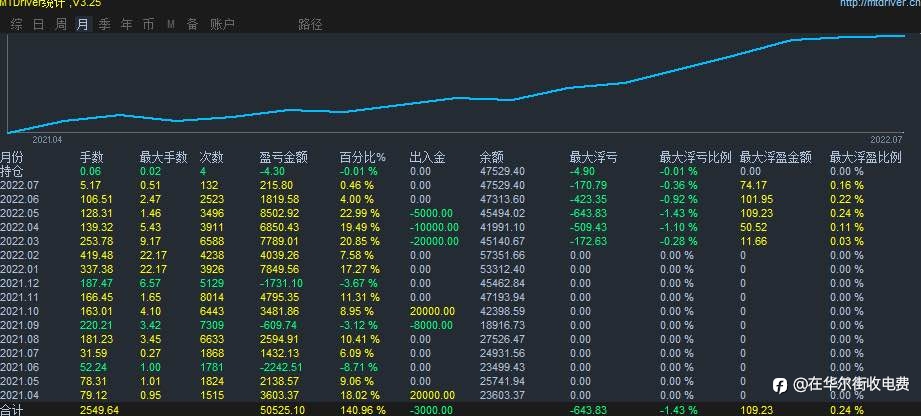Open the 日 daily statistics tab
Image resolution: width=921 pixels, height=416 pixels.
(39, 25)
